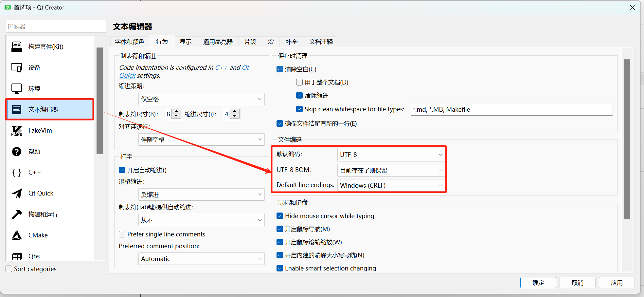Close the 首选项 dialog window
644x297 pixels.
[632, 7]
